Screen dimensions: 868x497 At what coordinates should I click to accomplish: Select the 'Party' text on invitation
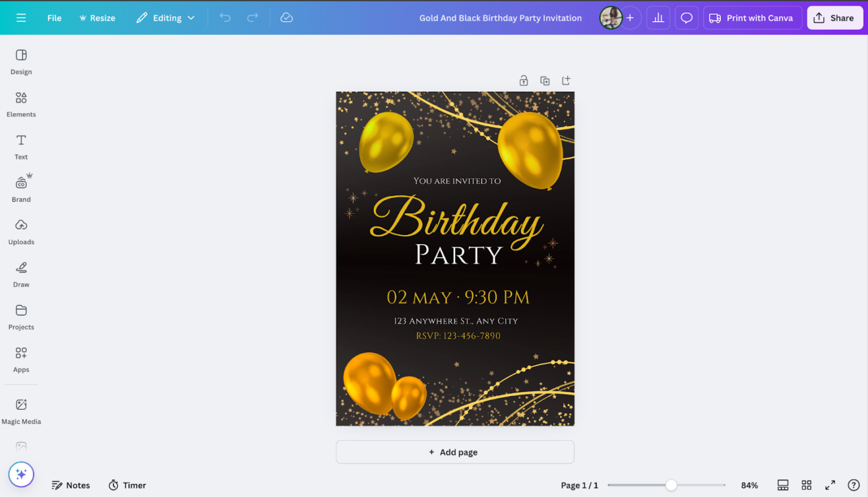point(458,255)
